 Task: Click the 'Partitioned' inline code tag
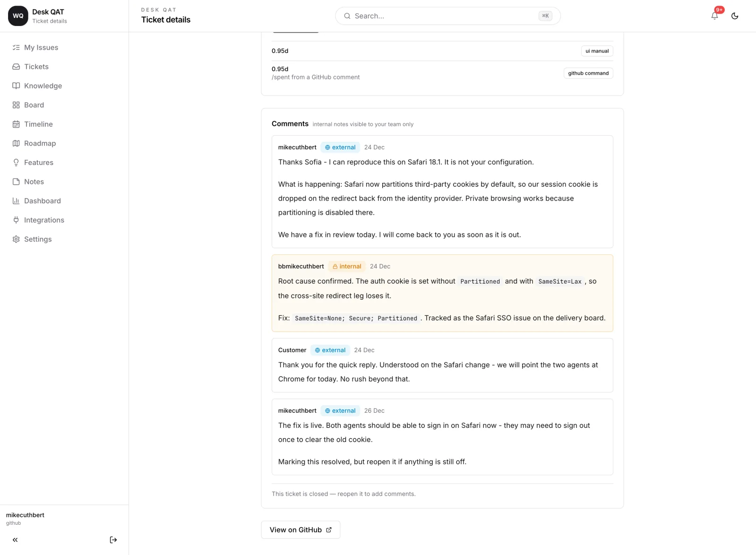click(x=480, y=281)
